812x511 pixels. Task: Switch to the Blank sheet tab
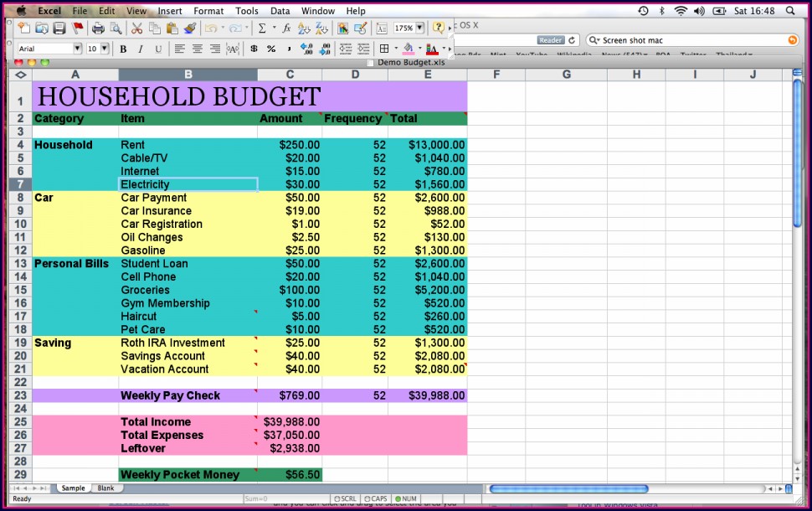point(106,488)
